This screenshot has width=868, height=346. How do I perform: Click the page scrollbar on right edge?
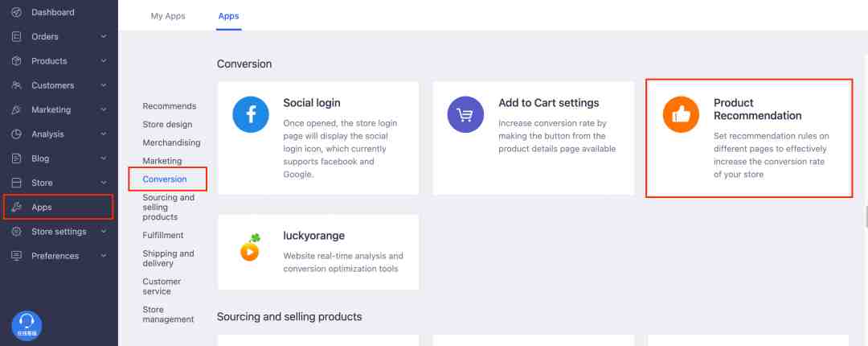866,216
